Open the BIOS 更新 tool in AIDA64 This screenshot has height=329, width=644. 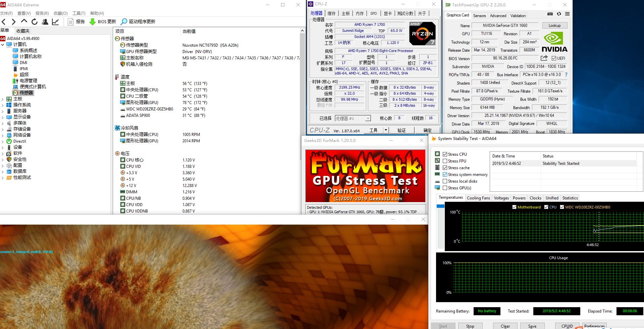103,21
